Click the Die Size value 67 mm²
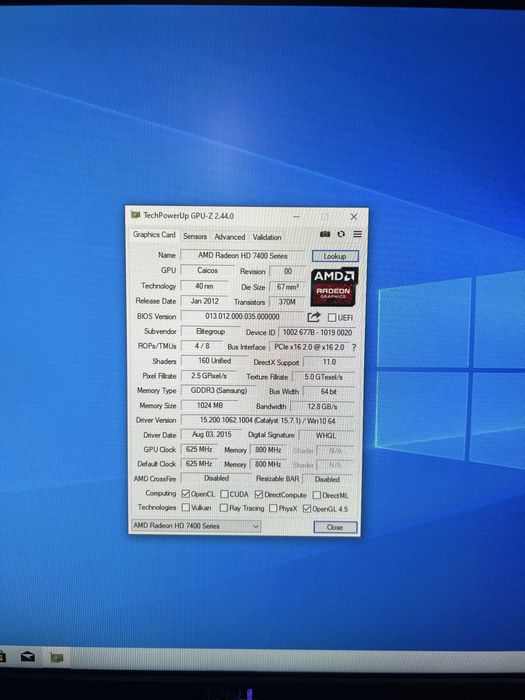The image size is (525, 700). 288,287
